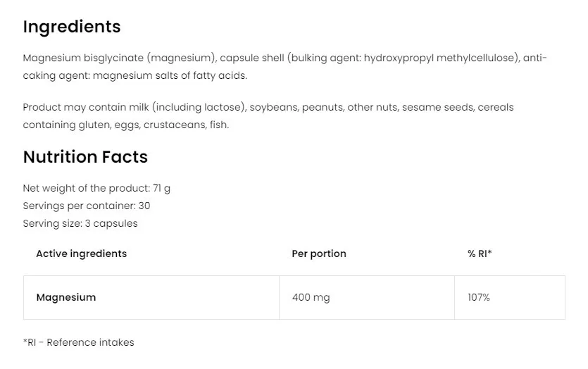Viewport: 588px width, 369px height.
Task: Click the '% RI*' column header
Action: coord(480,254)
